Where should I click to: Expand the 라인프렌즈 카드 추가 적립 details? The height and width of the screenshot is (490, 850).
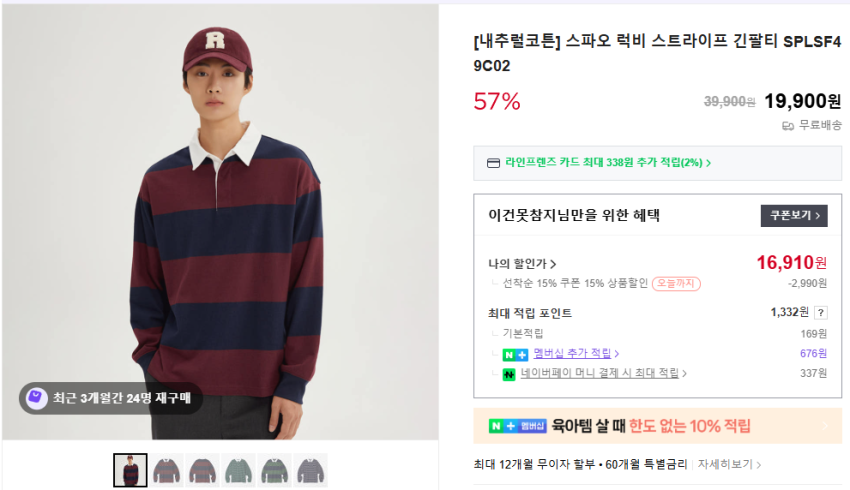610,163
